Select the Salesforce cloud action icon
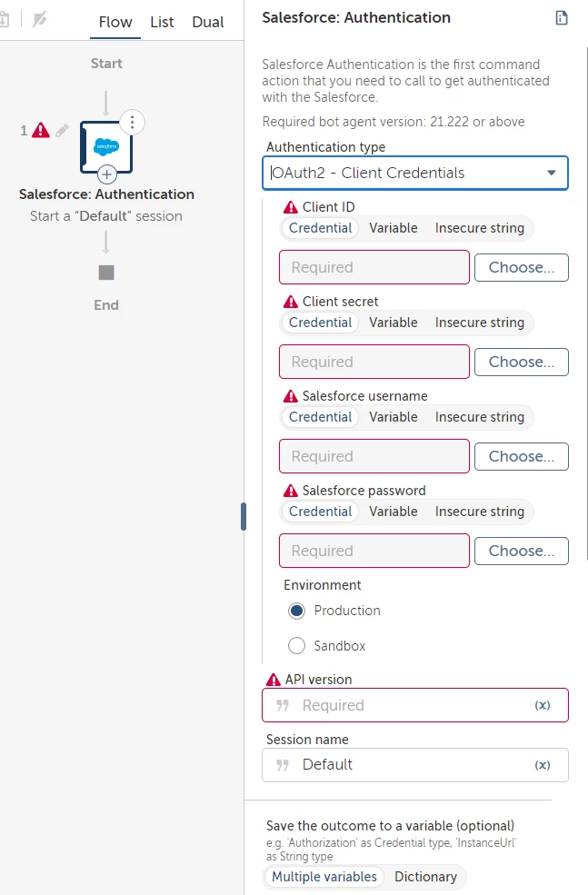588x895 pixels. (x=106, y=146)
